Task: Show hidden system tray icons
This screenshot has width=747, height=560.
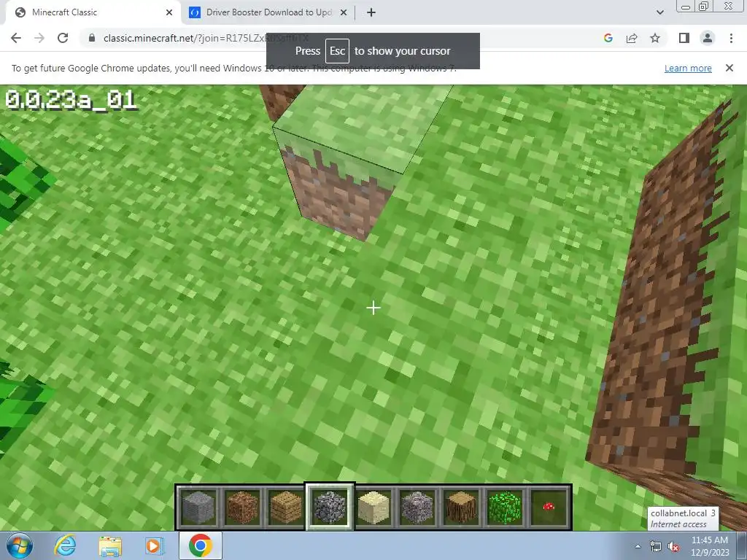Action: click(x=638, y=546)
